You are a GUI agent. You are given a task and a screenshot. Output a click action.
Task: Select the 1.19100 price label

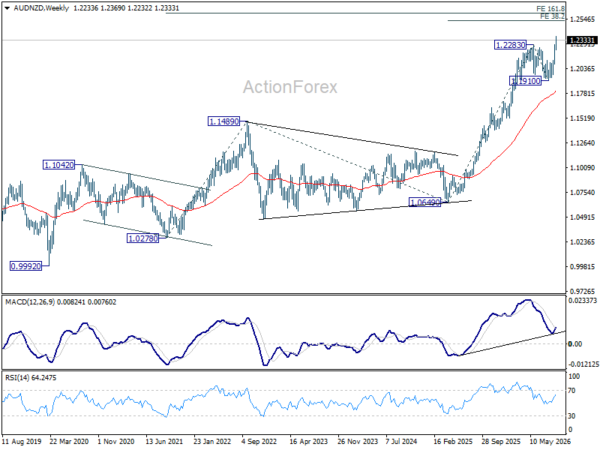526,81
